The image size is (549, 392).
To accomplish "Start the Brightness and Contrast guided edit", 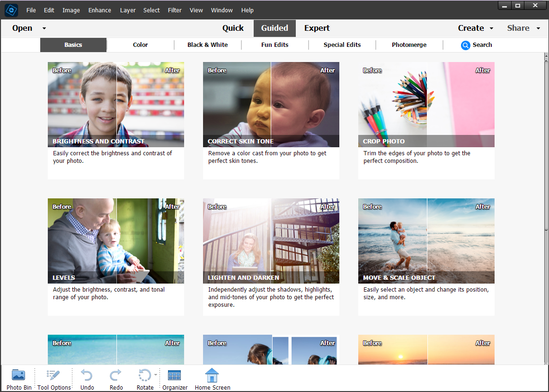I will coord(115,104).
